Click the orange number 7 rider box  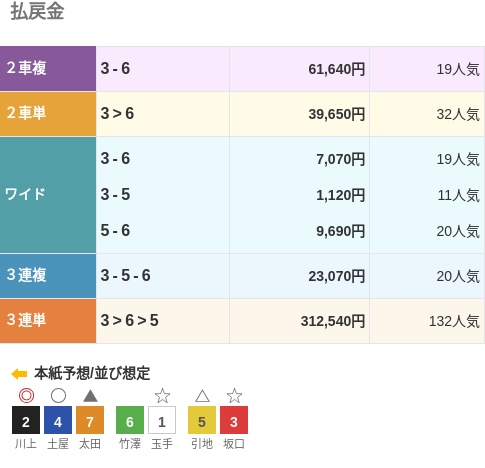point(90,420)
